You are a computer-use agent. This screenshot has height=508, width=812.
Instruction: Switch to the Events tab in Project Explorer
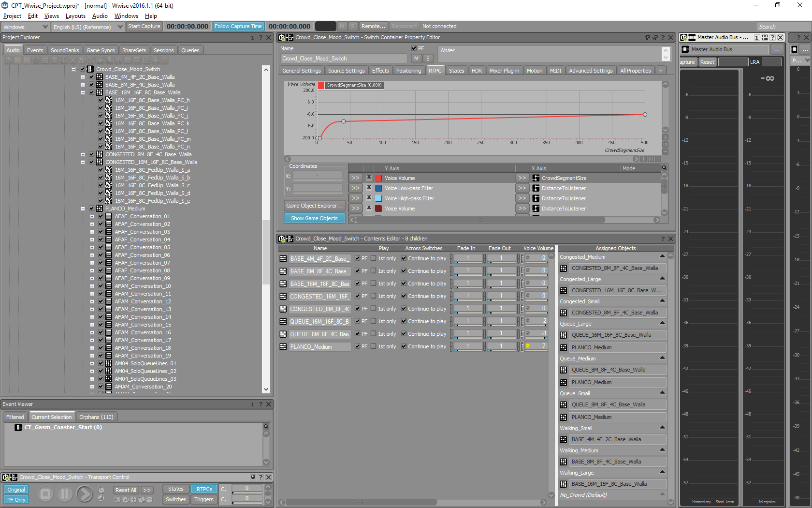pyautogui.click(x=35, y=50)
